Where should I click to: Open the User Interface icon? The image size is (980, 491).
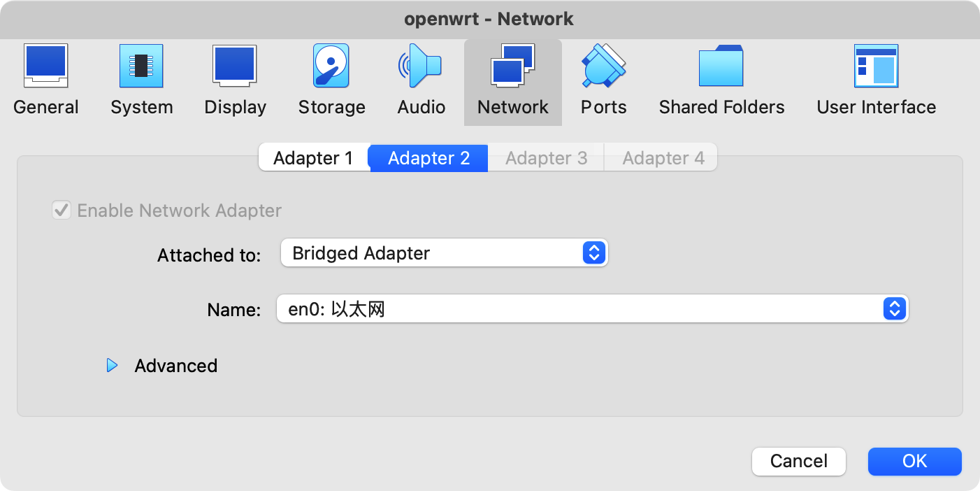pyautogui.click(x=876, y=66)
